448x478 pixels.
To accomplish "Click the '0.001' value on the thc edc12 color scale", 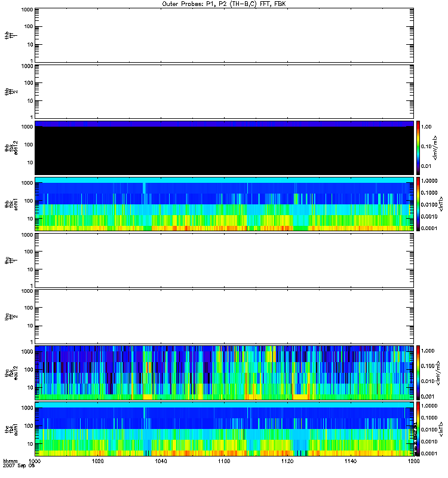I will [428, 397].
